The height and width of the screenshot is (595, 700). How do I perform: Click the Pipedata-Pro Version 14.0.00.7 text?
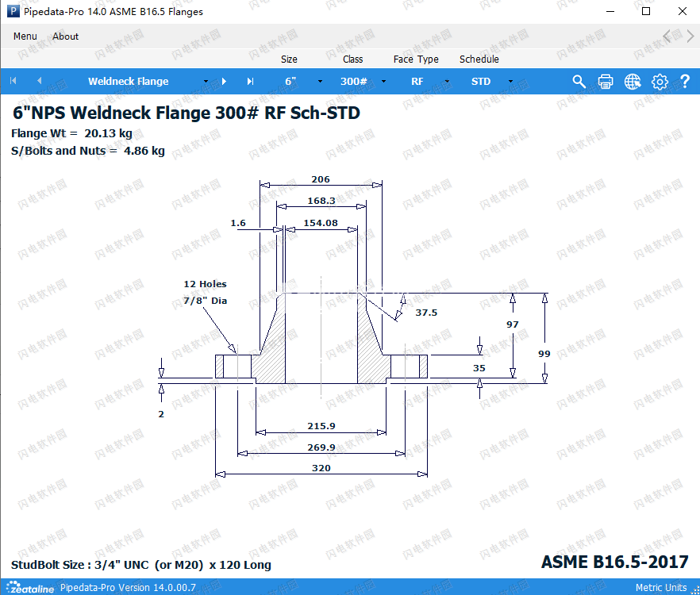point(128,587)
